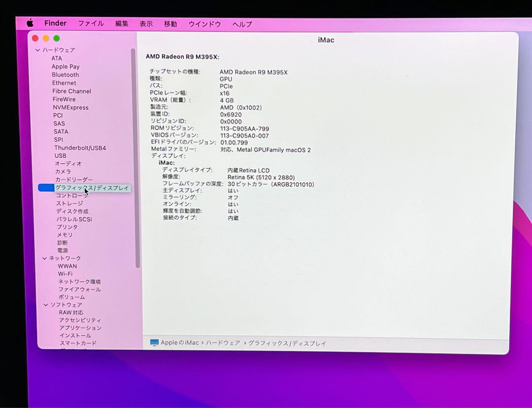Select SATA in the sidebar
The height and width of the screenshot is (408, 532).
61,132
